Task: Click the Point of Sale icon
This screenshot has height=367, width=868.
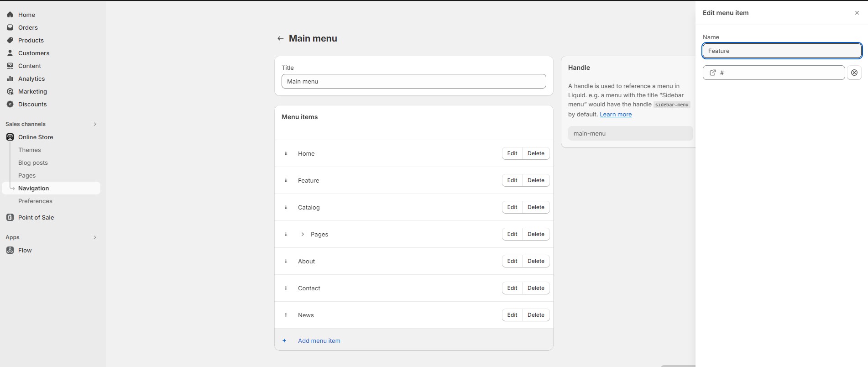Action: pos(10,217)
